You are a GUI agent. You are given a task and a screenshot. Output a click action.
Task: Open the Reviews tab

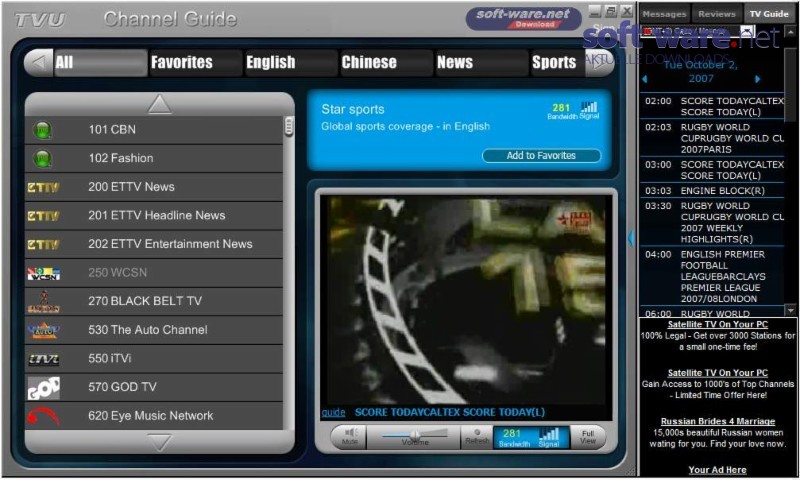point(717,14)
